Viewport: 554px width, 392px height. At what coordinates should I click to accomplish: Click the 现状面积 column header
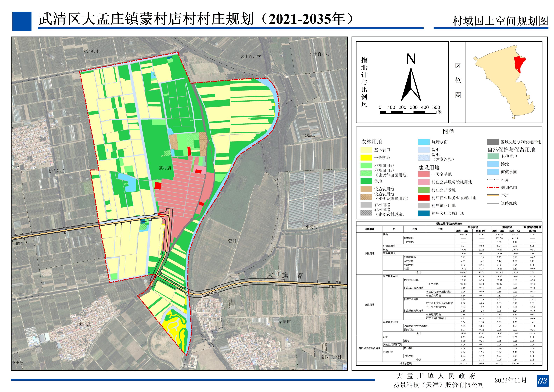click(473, 227)
